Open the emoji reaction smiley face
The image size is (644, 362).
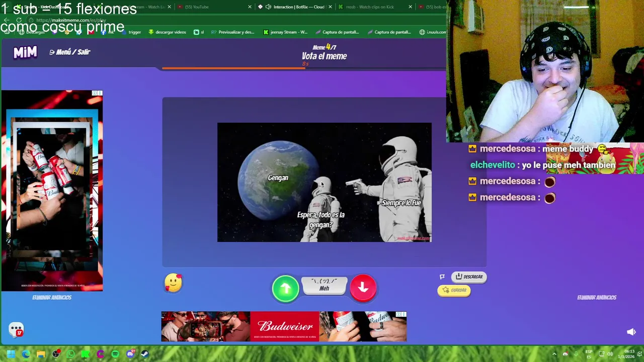[x=173, y=283]
